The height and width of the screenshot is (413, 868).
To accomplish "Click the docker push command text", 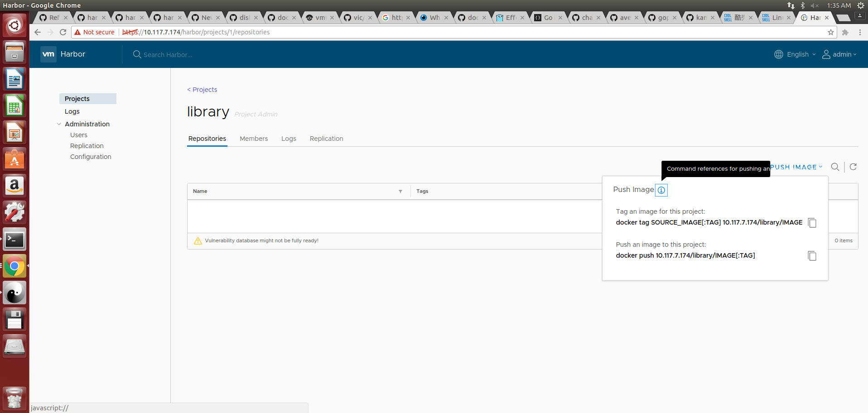I will coord(685,255).
